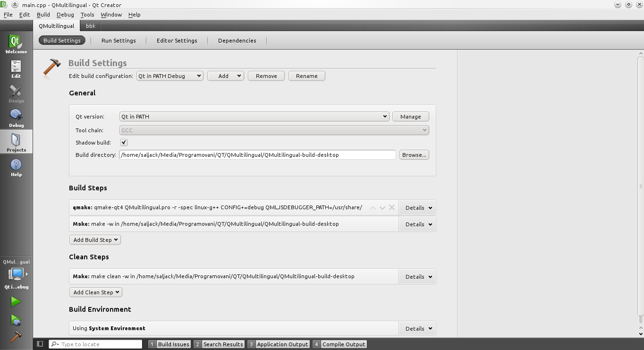Open the Build Issues output pane

click(x=169, y=344)
